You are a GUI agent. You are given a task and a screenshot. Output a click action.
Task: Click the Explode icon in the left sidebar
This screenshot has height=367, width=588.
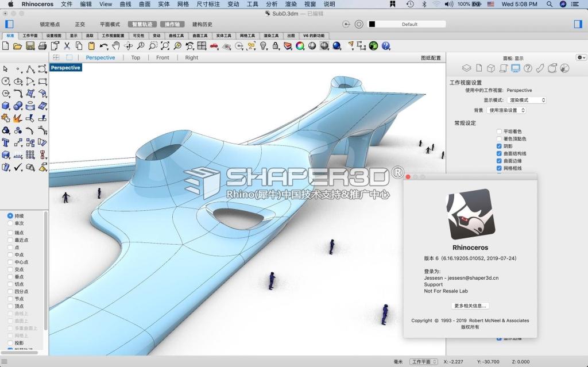pos(18,118)
